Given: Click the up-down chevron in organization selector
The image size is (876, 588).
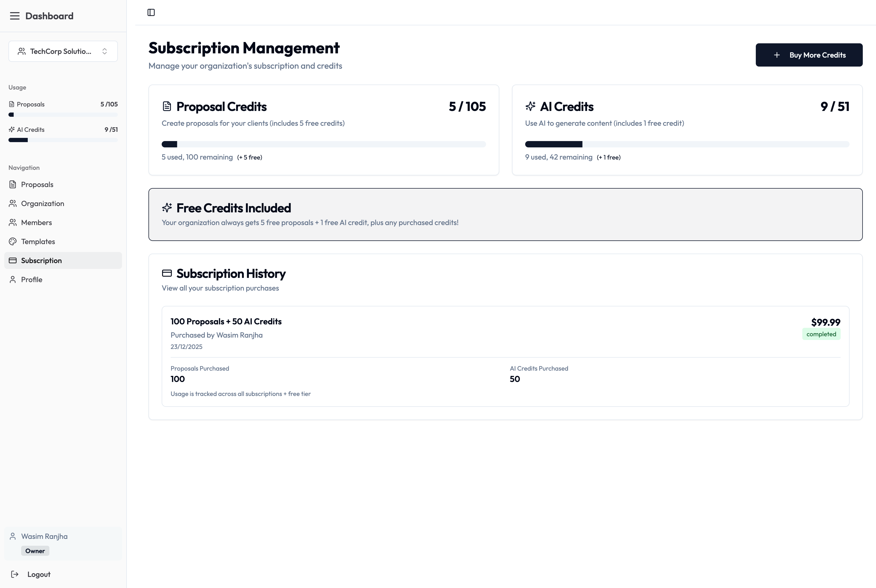Looking at the screenshot, I should click(x=105, y=51).
